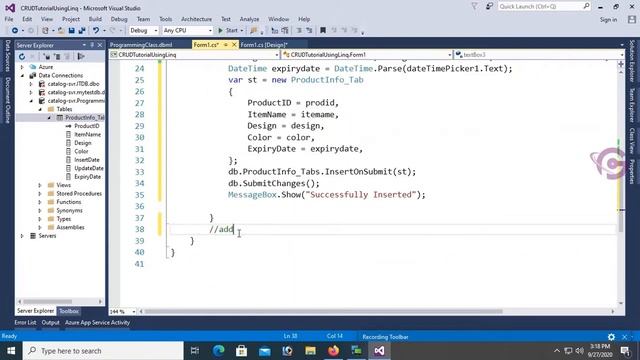
Task: Expand the Servers node
Action: tap(22, 236)
